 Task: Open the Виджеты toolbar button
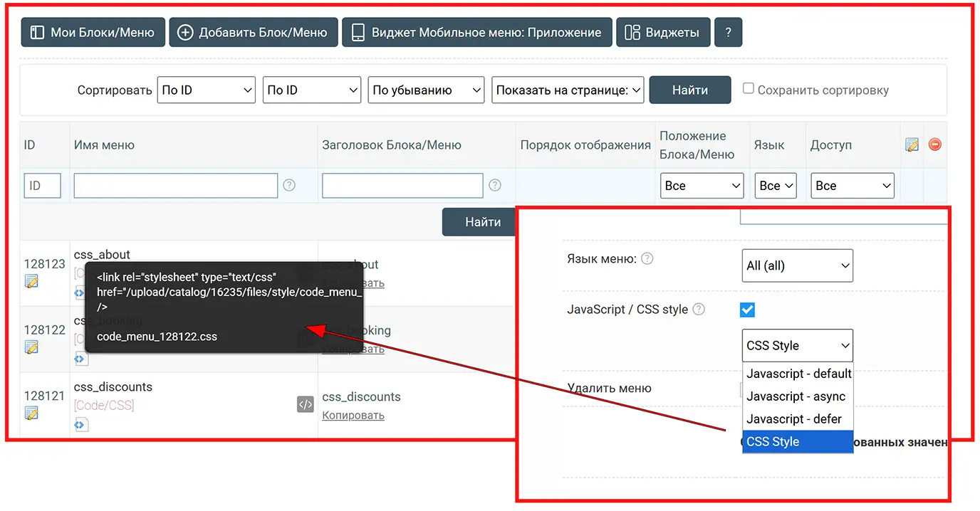point(662,33)
